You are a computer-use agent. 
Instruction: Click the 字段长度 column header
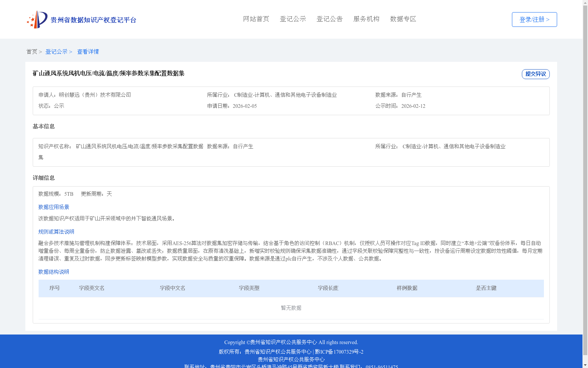328,288
